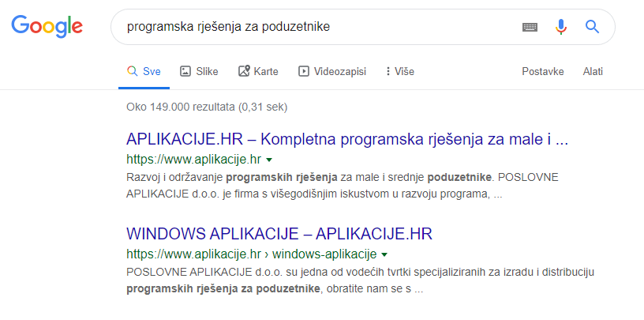Switch to the Videozapisi tab
644x320 pixels.
332,72
